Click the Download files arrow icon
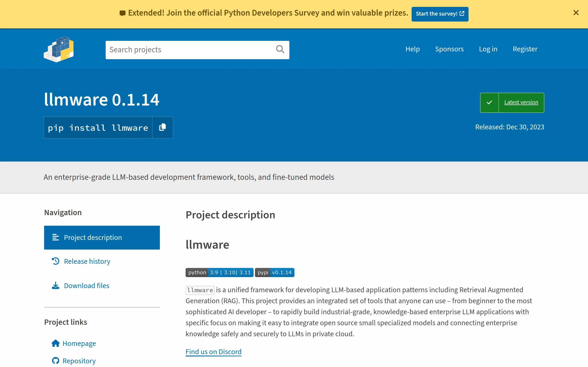The image size is (588, 367). tap(55, 285)
